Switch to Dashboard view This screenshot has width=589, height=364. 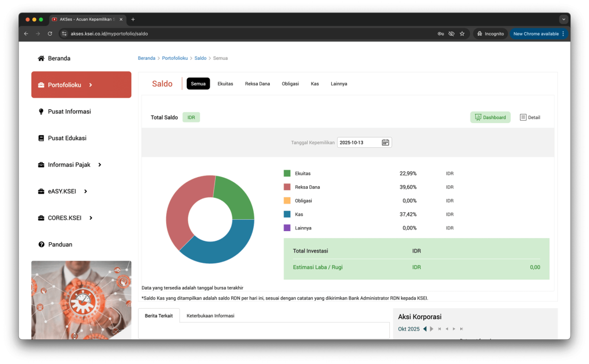tap(490, 117)
